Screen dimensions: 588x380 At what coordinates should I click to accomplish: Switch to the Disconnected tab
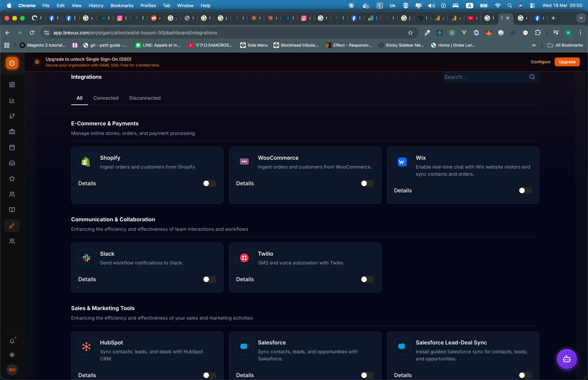coord(145,98)
